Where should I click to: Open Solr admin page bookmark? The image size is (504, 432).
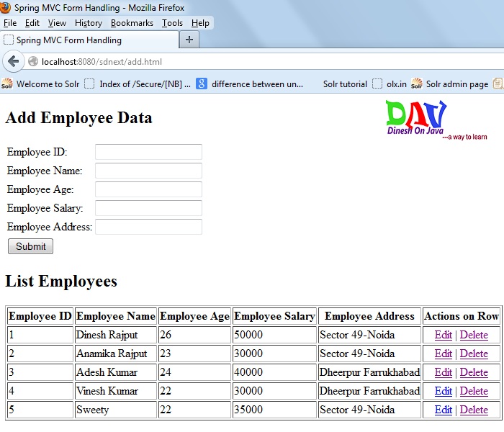click(450, 84)
